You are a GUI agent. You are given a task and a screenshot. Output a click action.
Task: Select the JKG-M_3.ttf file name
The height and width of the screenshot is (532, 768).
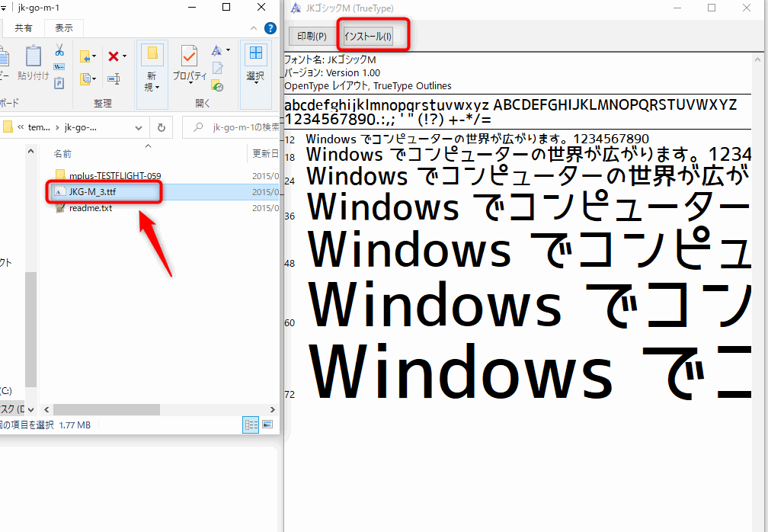pyautogui.click(x=92, y=191)
